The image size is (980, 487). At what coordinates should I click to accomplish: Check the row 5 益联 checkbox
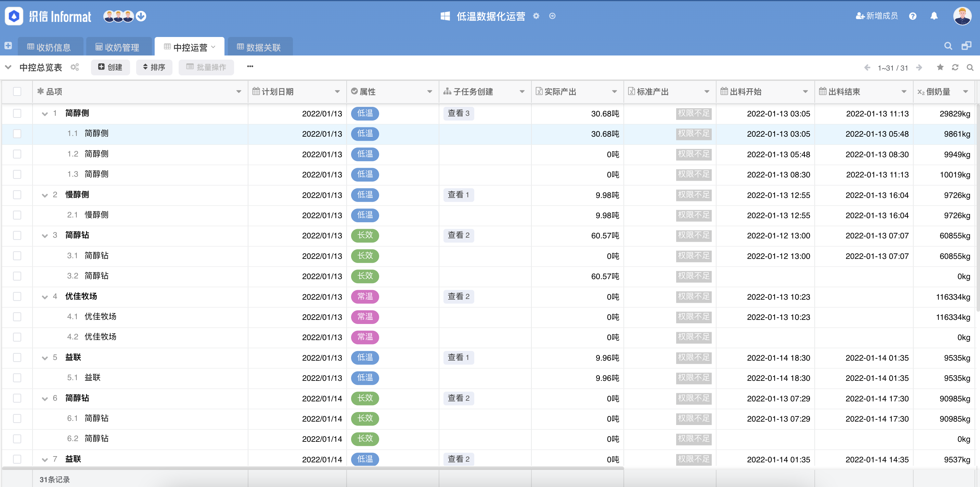[x=17, y=358]
